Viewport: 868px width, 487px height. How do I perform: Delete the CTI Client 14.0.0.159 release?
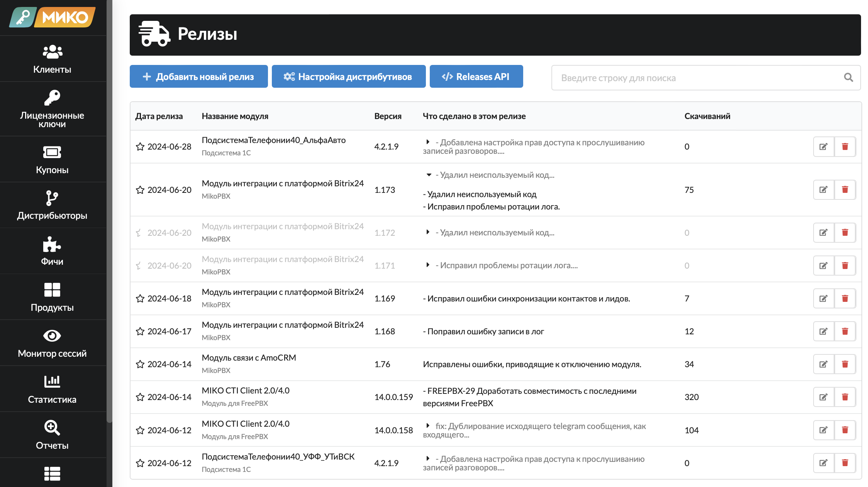pyautogui.click(x=845, y=397)
